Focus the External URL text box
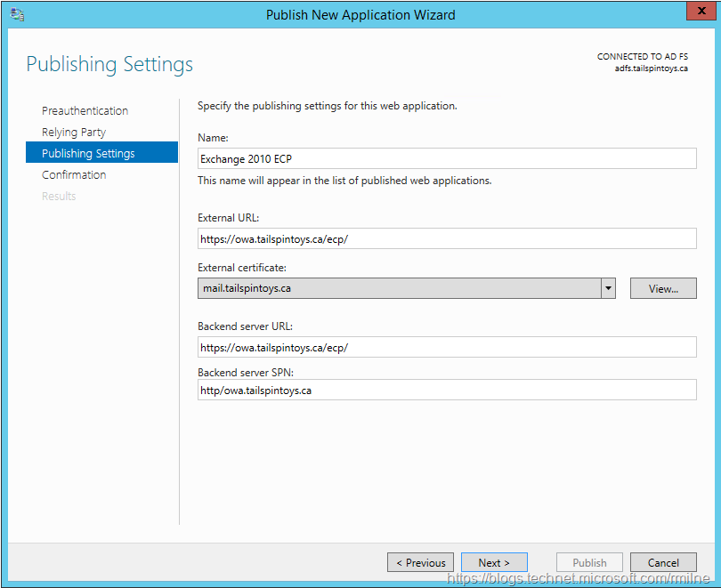721x588 pixels. pyautogui.click(x=446, y=238)
